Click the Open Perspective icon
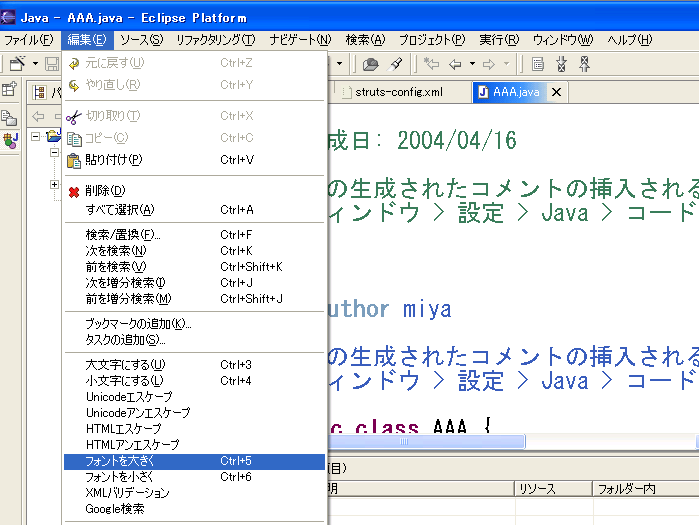The height and width of the screenshot is (525, 699). click(9, 90)
